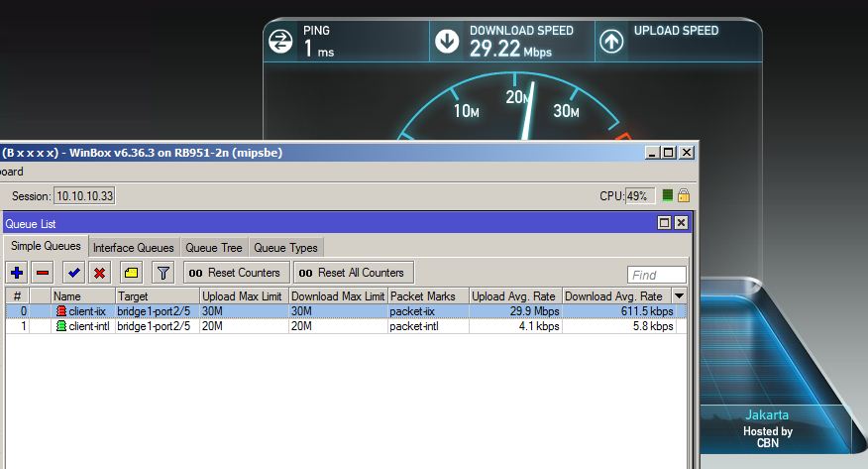Click the red client-iix queue icon

(x=60, y=311)
